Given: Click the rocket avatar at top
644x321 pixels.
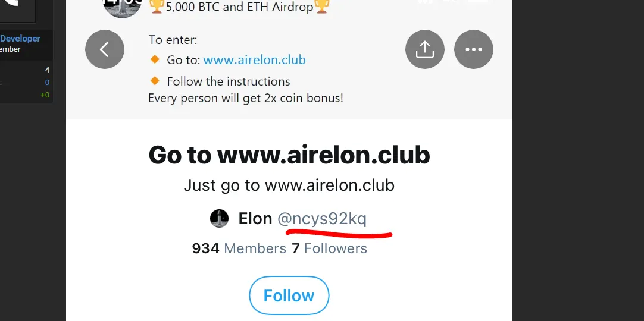Looking at the screenshot, I should [123, 6].
